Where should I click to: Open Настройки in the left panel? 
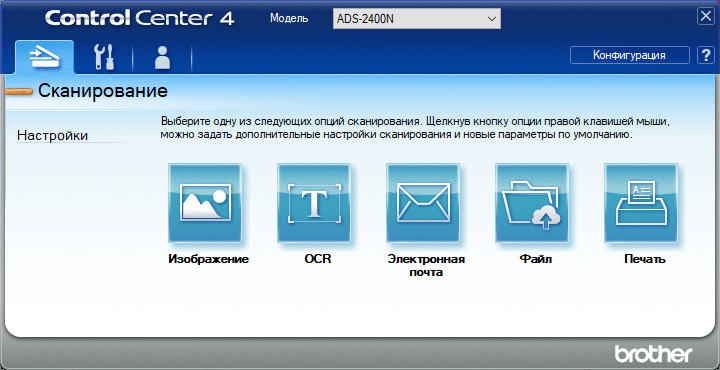[x=52, y=136]
